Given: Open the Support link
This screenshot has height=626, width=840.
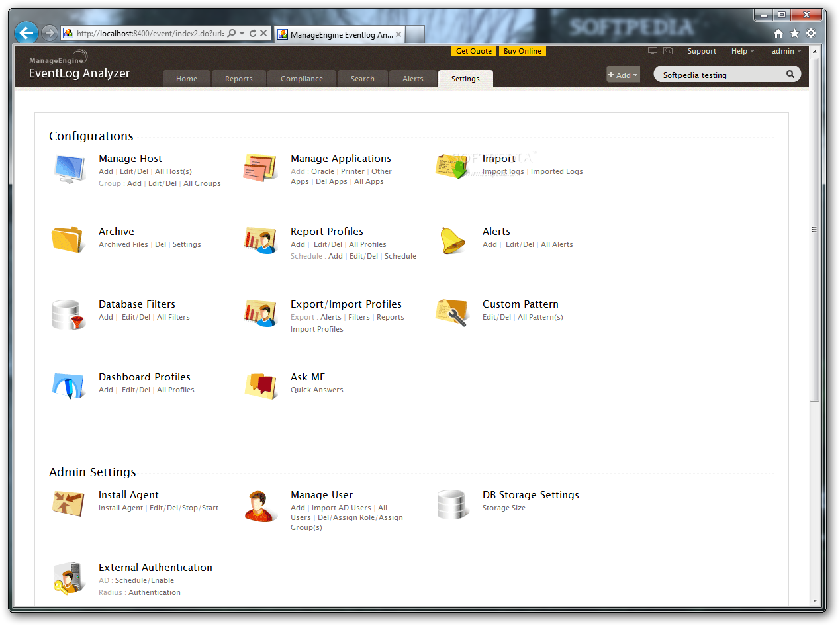Looking at the screenshot, I should 702,51.
